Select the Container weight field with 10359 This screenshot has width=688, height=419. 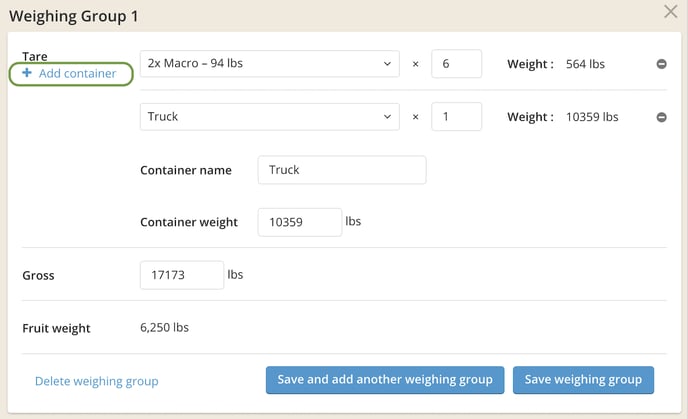point(299,222)
